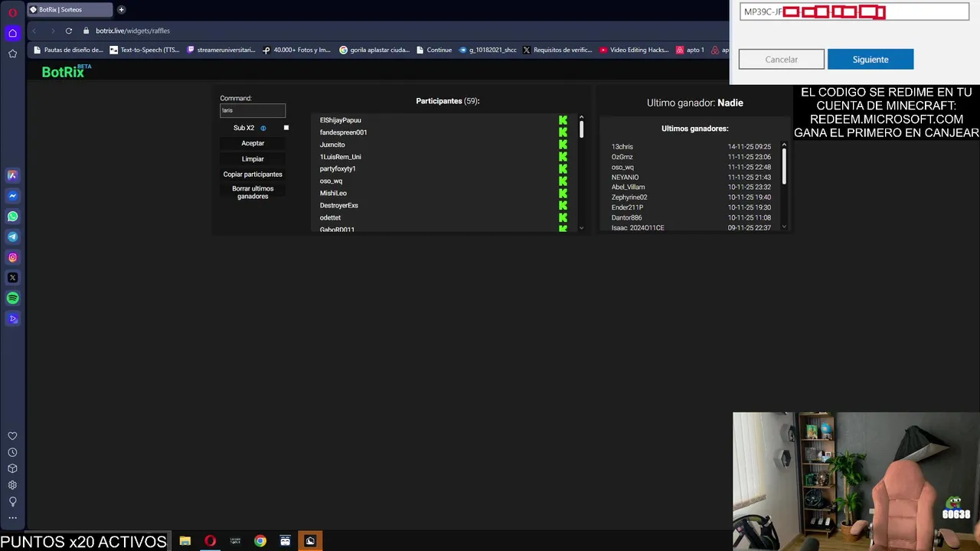Click the BotRix BETA logo
980x551 pixels.
[66, 71]
